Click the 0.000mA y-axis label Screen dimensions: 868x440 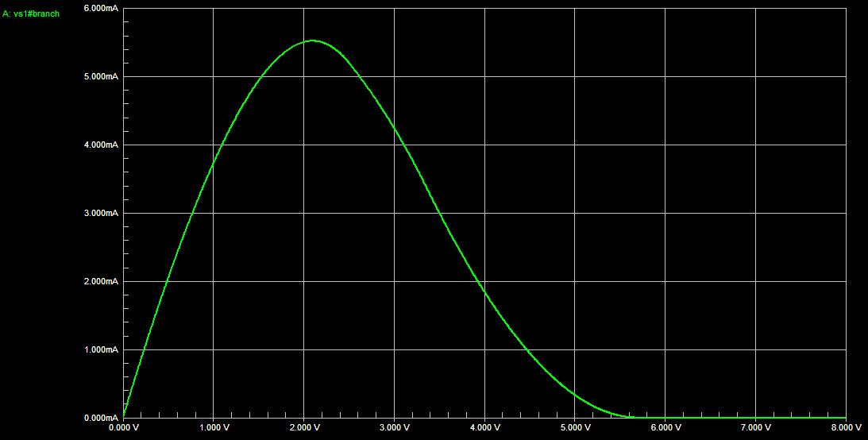pyautogui.click(x=101, y=418)
